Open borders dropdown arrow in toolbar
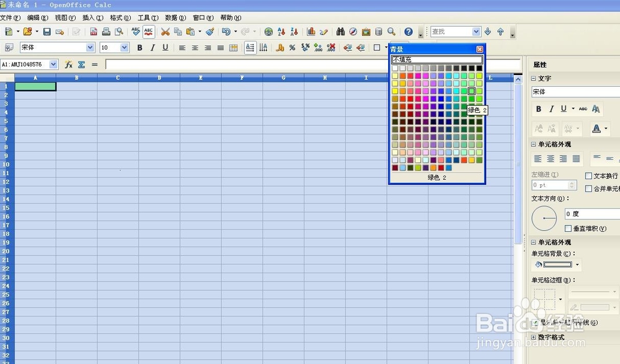The width and height of the screenshot is (620, 364). click(386, 48)
